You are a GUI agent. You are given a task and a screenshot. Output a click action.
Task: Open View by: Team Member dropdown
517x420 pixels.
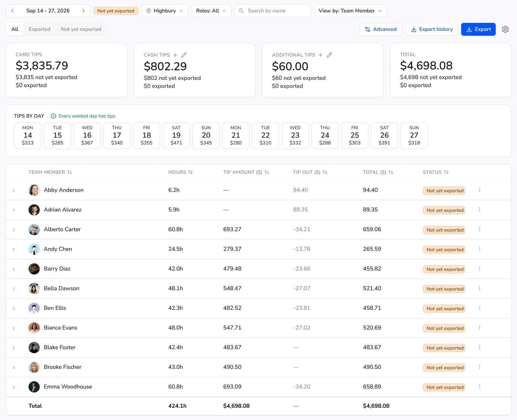click(x=351, y=11)
